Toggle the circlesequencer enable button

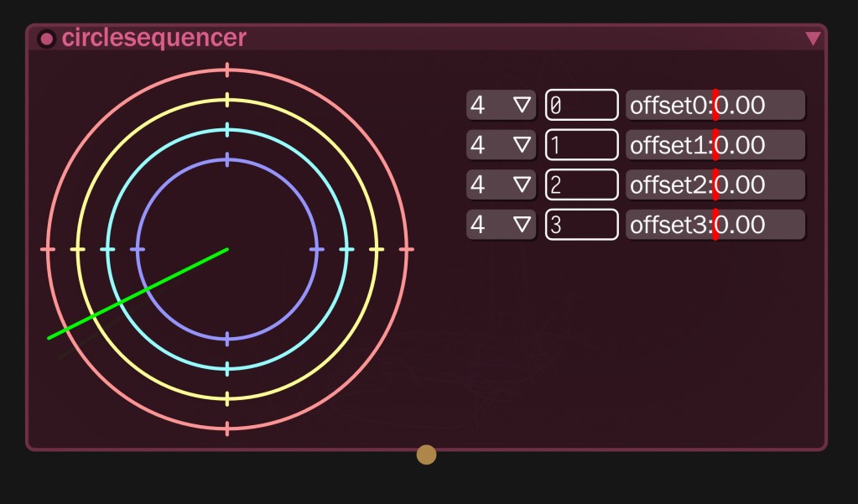tap(47, 39)
